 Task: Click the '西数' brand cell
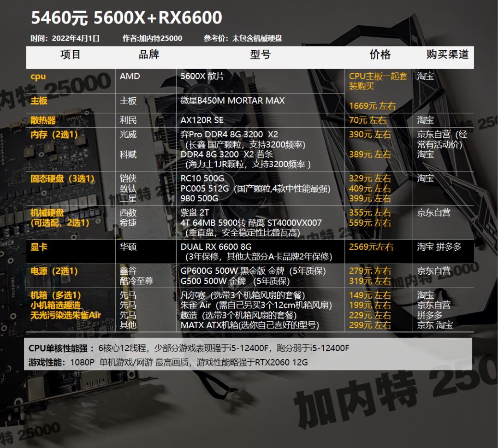pyautogui.click(x=128, y=213)
